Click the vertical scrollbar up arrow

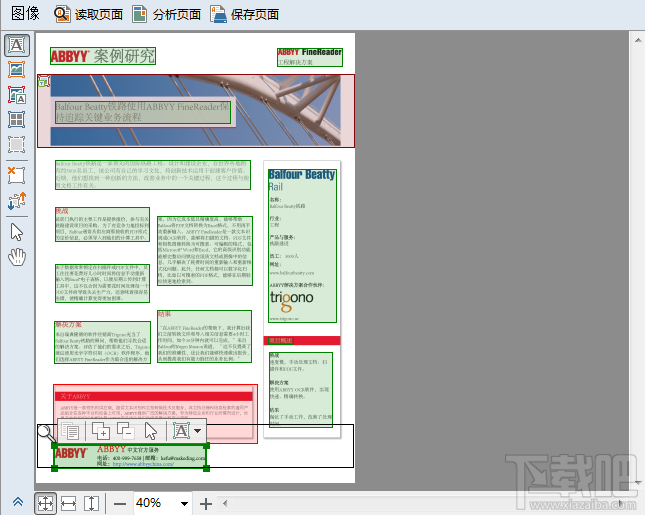coord(638,40)
